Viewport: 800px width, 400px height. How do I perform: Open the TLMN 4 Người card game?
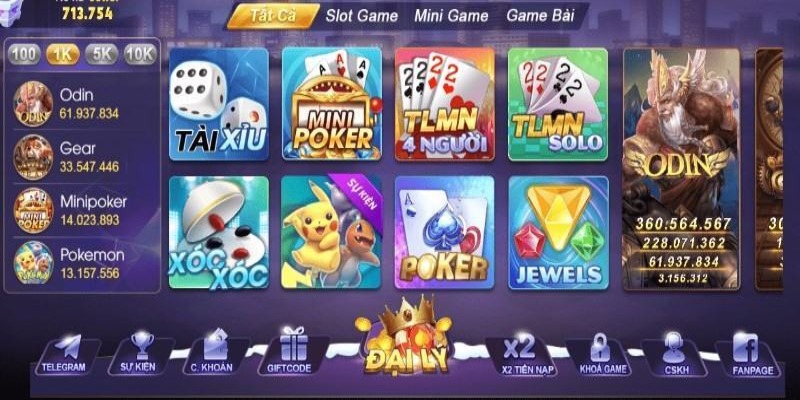tap(445, 104)
